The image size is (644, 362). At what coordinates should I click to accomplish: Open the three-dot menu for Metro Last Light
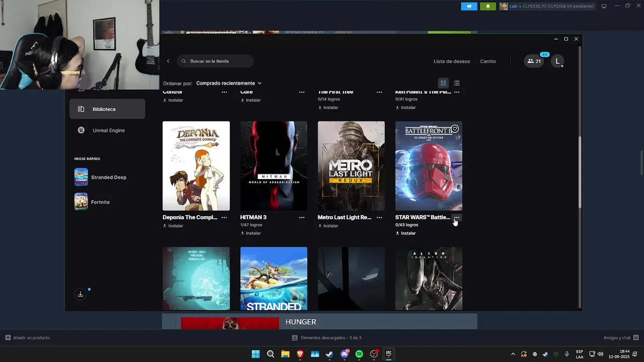tap(379, 218)
